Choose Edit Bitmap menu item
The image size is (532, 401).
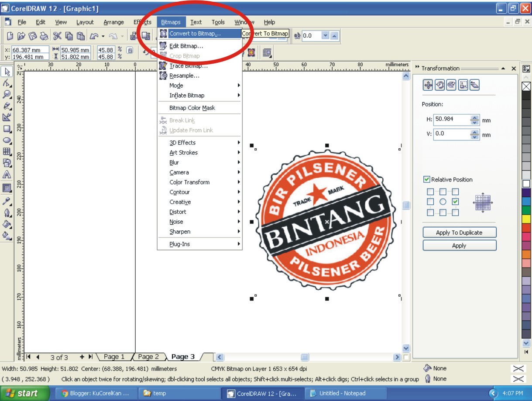coord(199,46)
